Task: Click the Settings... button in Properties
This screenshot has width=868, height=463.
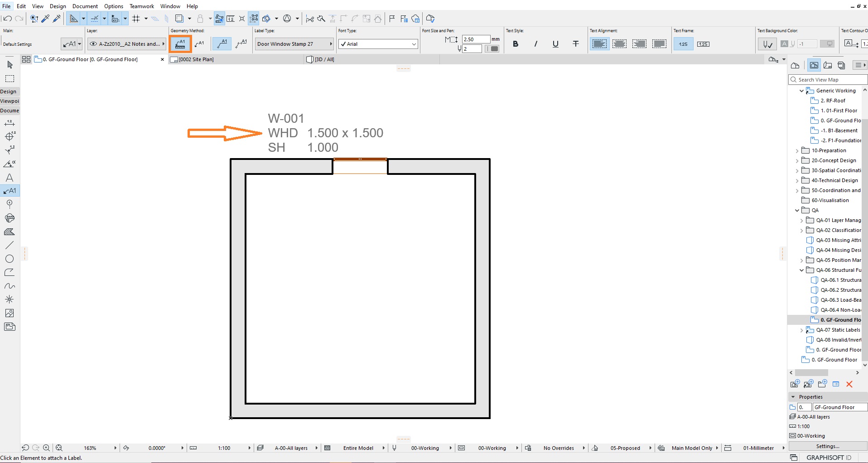Action: tap(828, 446)
